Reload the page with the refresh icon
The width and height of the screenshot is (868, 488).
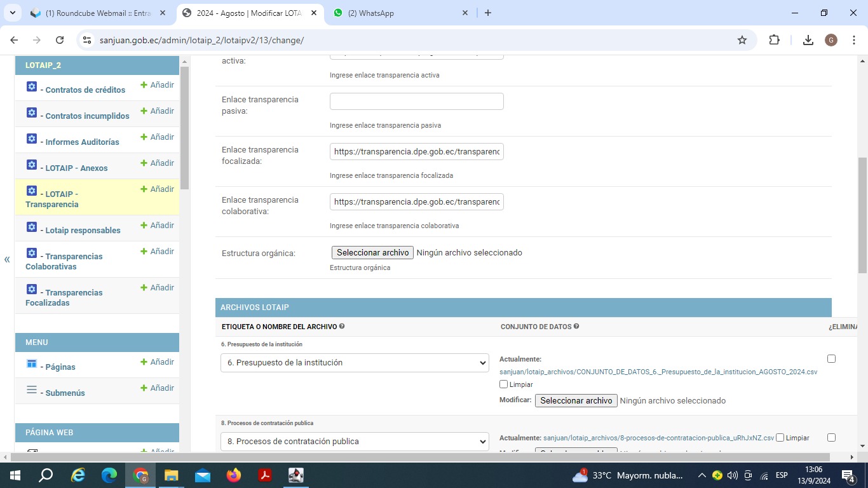[60, 40]
